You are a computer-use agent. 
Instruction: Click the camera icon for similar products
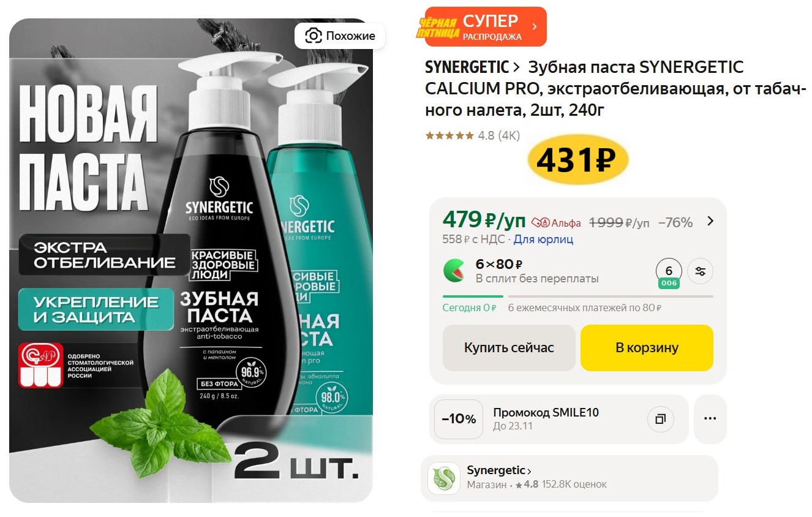[x=313, y=36]
